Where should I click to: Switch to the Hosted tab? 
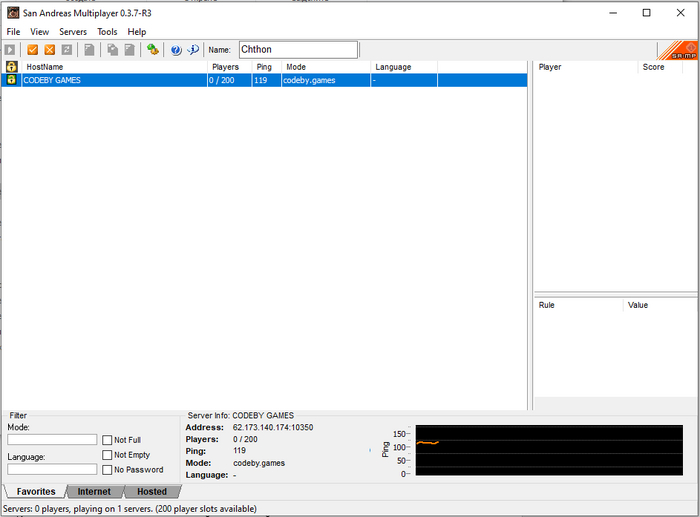pyautogui.click(x=152, y=492)
